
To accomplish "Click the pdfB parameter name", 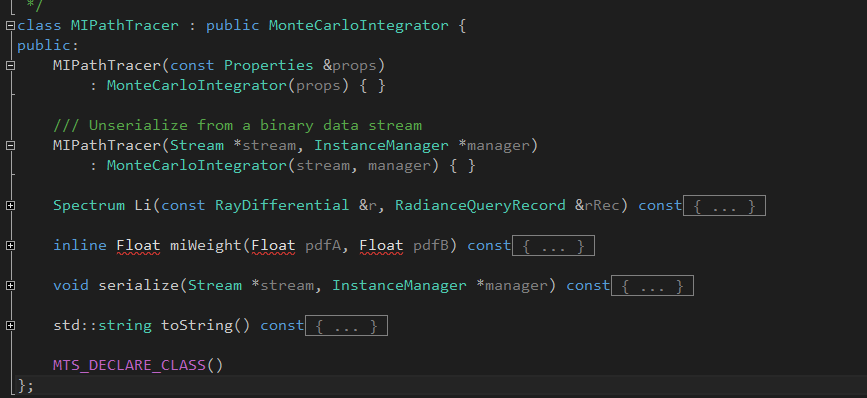I will click(x=431, y=245).
